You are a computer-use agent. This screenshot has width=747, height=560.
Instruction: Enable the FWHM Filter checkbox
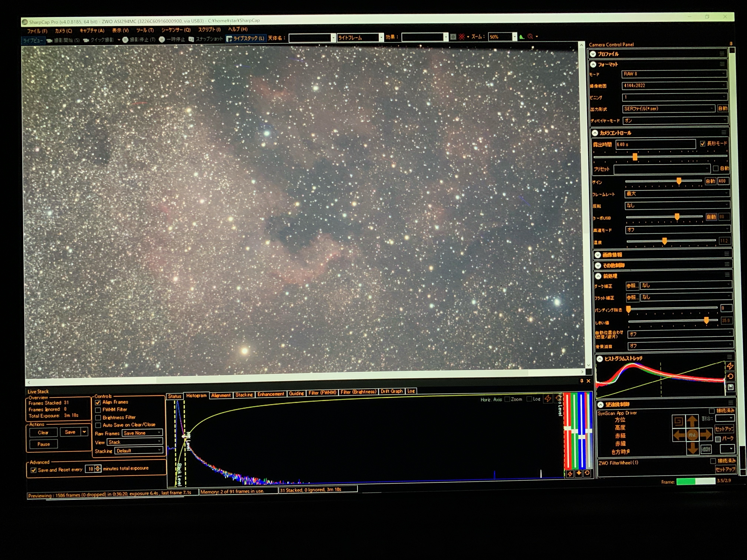point(98,410)
